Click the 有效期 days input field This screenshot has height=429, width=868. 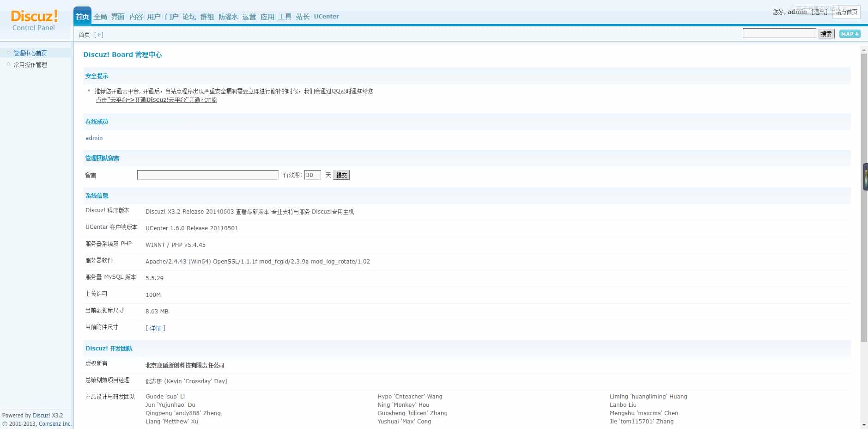[313, 175]
